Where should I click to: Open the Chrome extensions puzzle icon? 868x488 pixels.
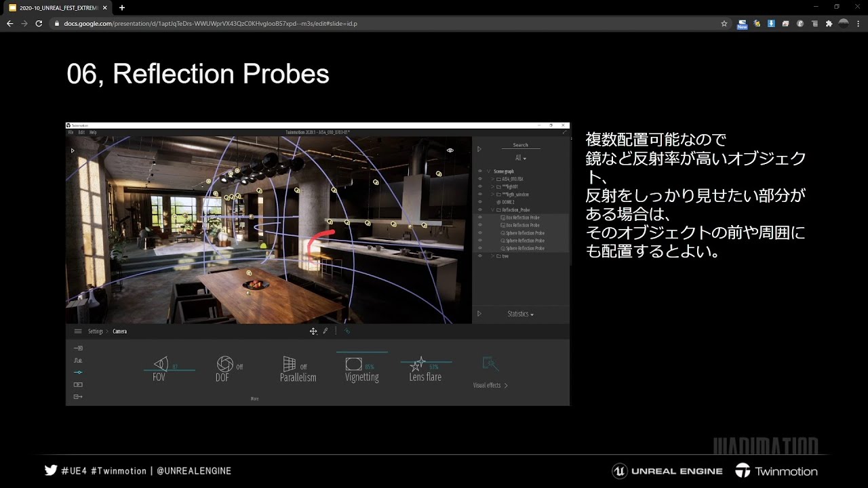[829, 23]
